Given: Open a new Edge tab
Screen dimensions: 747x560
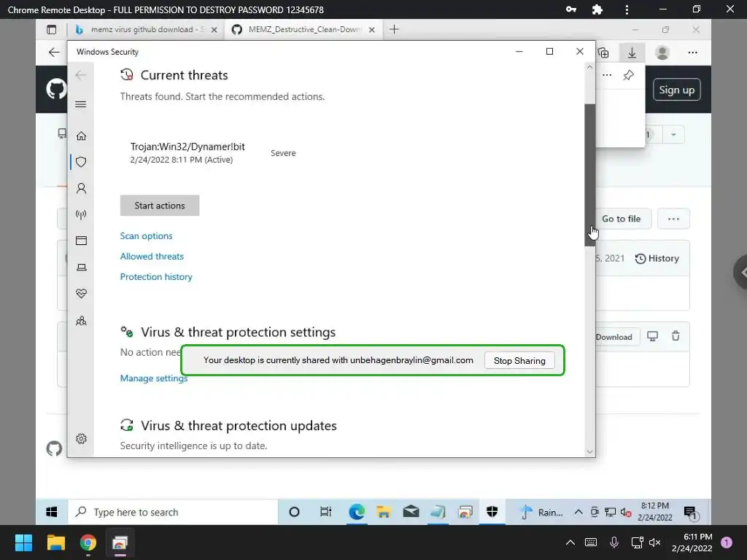Looking at the screenshot, I should pyautogui.click(x=394, y=29).
